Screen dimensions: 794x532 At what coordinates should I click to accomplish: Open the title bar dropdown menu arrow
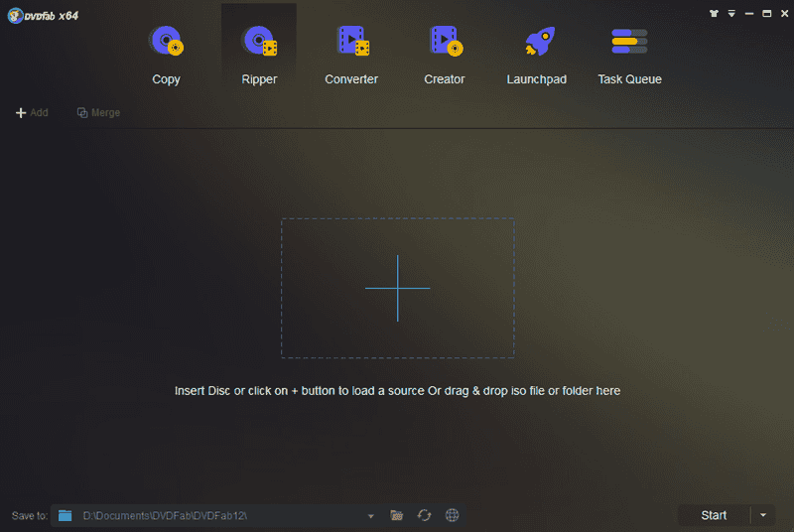coord(731,14)
